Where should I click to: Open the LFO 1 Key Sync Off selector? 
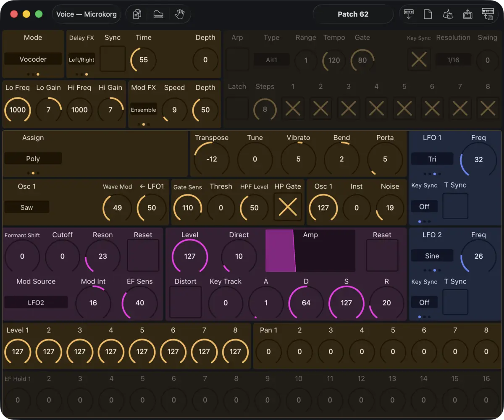[x=424, y=206]
